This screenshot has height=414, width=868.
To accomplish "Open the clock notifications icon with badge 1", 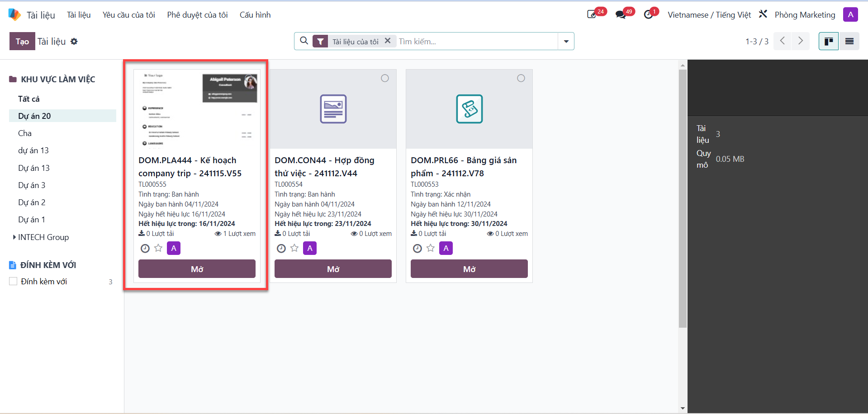I will [648, 14].
